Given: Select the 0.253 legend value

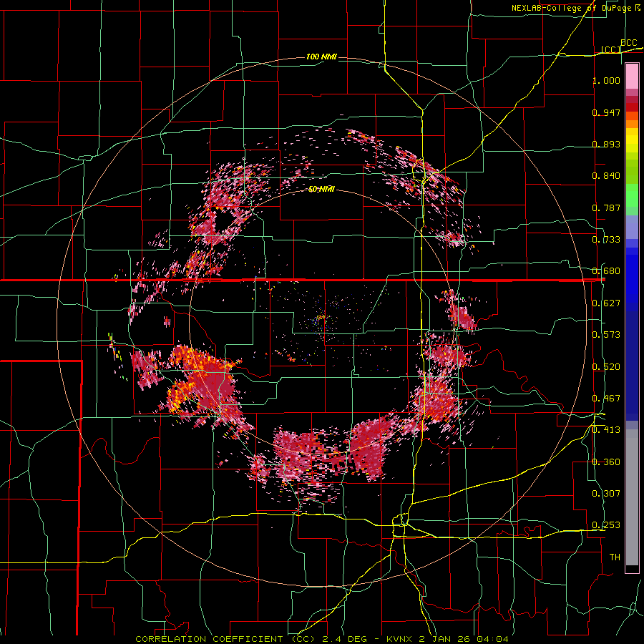Looking at the screenshot, I should [606, 525].
